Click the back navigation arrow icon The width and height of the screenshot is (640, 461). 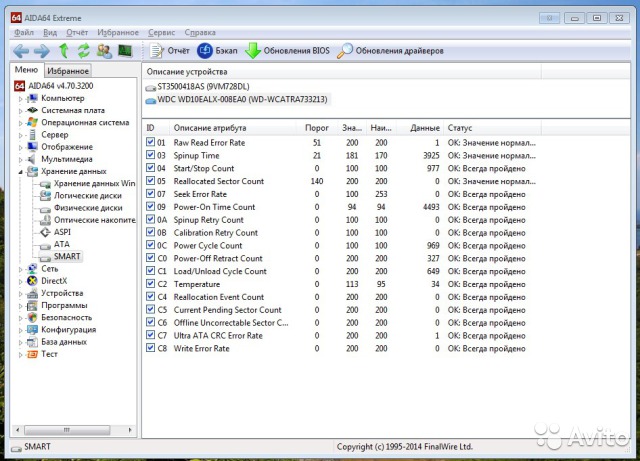coord(20,51)
